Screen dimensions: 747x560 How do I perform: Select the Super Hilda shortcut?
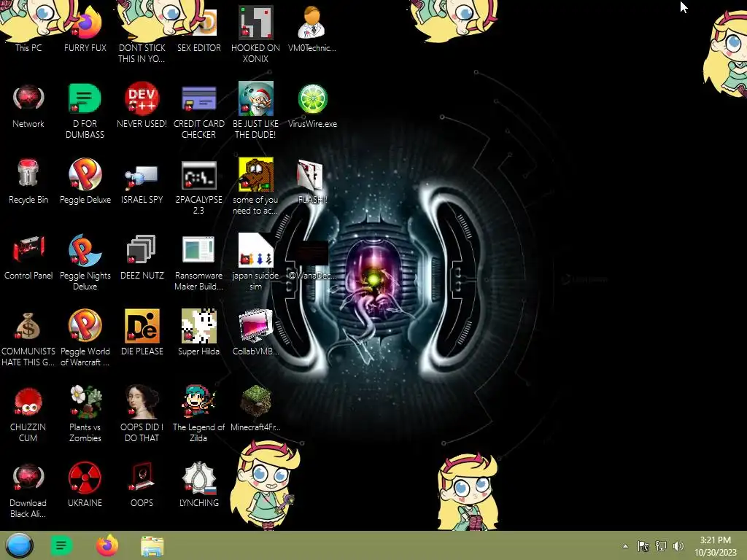pyautogui.click(x=198, y=332)
